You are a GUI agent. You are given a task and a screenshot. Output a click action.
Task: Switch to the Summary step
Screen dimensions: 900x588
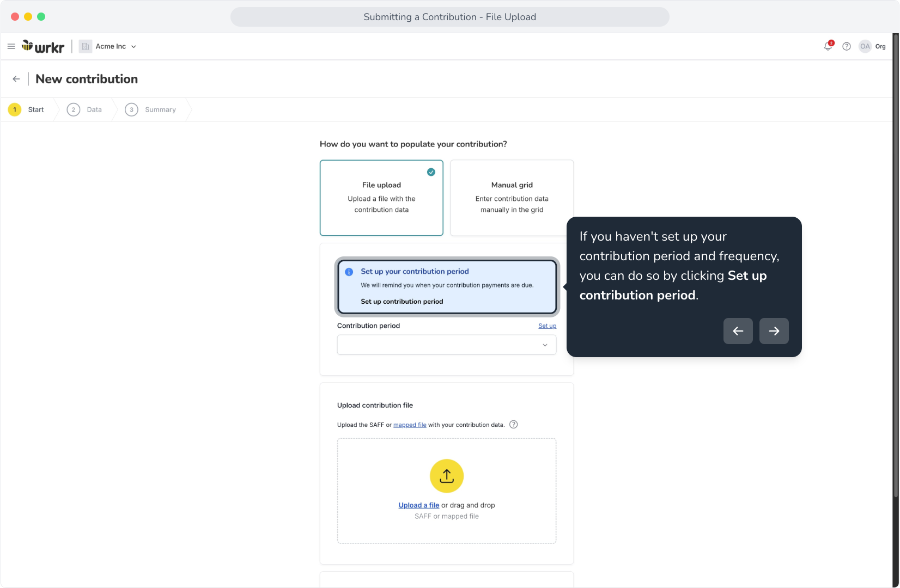[x=150, y=109]
